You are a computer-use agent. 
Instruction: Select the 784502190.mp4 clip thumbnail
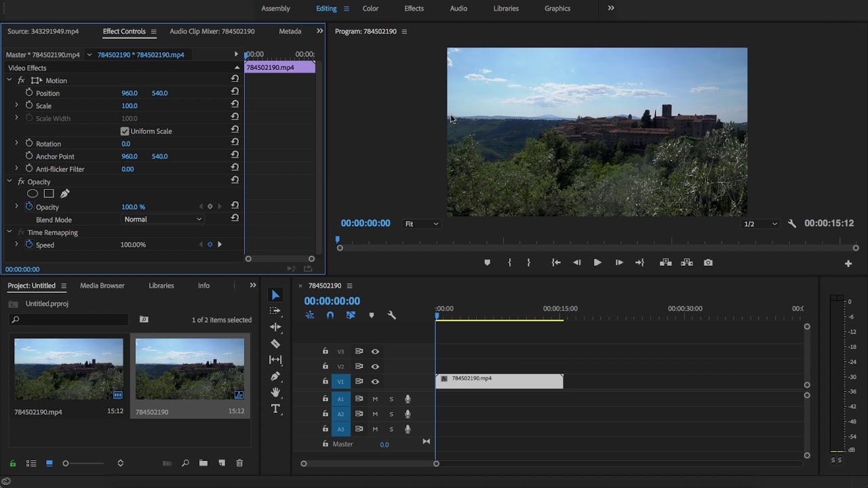(x=68, y=369)
